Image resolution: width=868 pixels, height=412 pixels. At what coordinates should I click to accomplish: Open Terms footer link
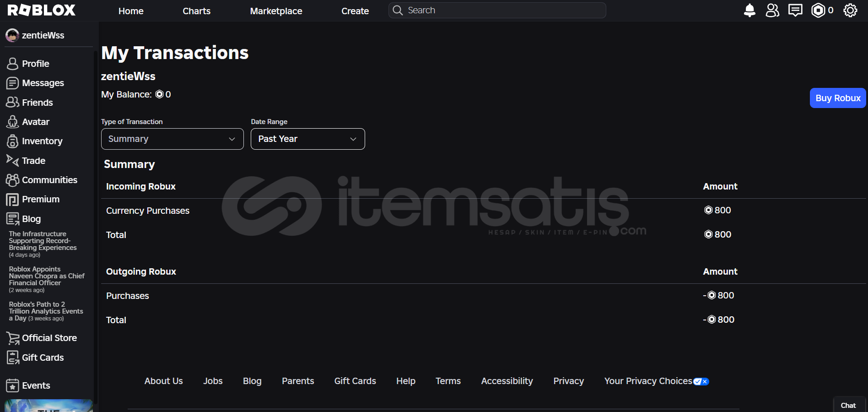pos(448,381)
